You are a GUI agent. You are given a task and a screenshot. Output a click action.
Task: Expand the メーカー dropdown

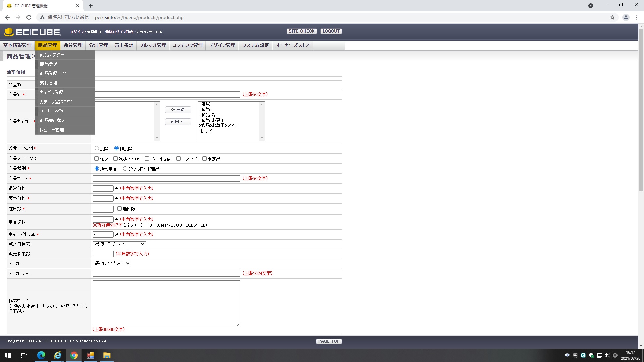112,263
